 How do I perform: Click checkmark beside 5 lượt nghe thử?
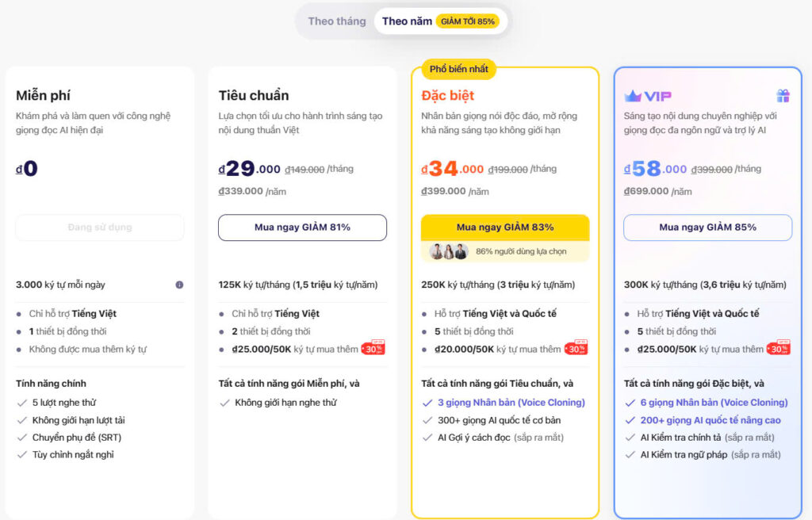coord(21,403)
